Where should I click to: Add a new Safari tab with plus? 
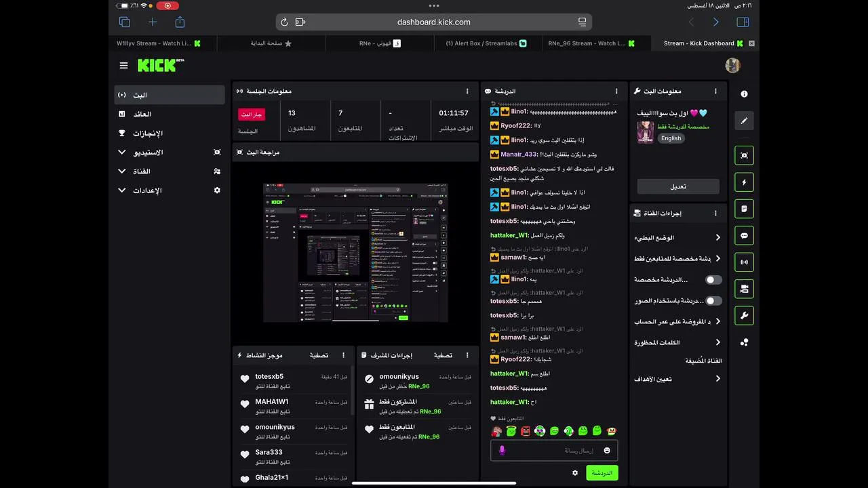[153, 22]
